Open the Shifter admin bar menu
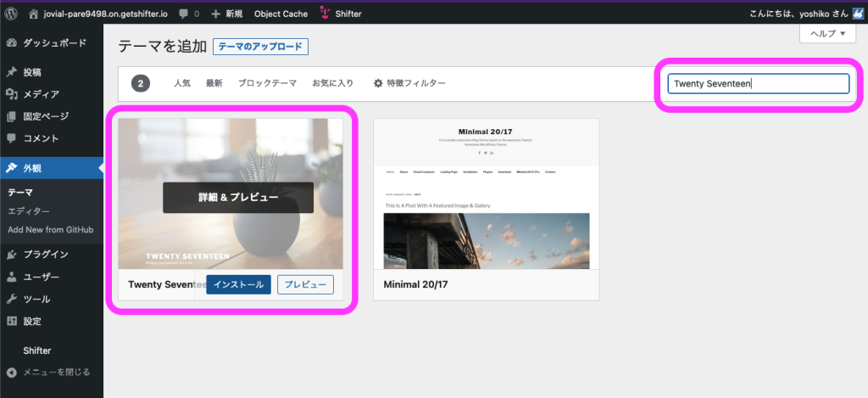Image resolution: width=868 pixels, height=398 pixels. tap(348, 14)
